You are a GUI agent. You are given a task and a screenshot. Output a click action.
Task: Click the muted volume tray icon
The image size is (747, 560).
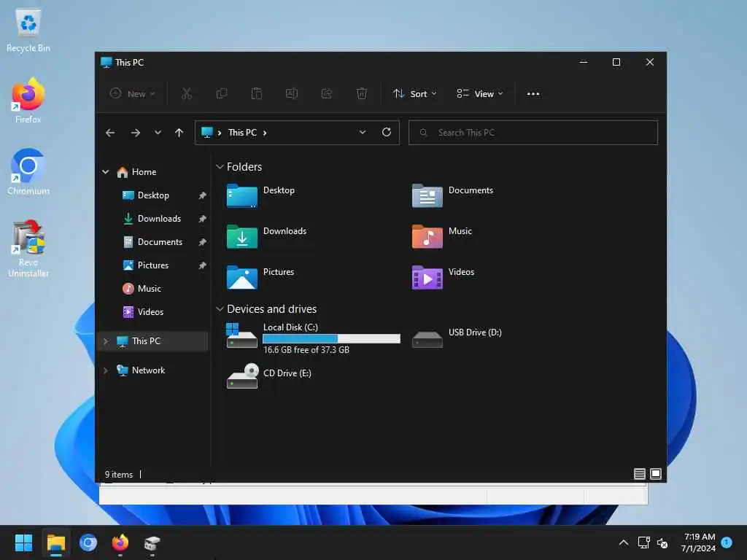[662, 542]
